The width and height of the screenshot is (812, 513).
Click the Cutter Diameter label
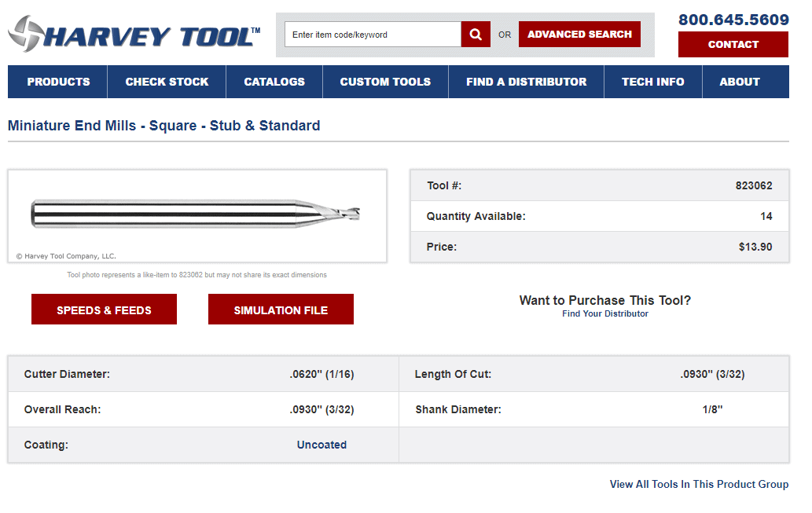pyautogui.click(x=67, y=374)
